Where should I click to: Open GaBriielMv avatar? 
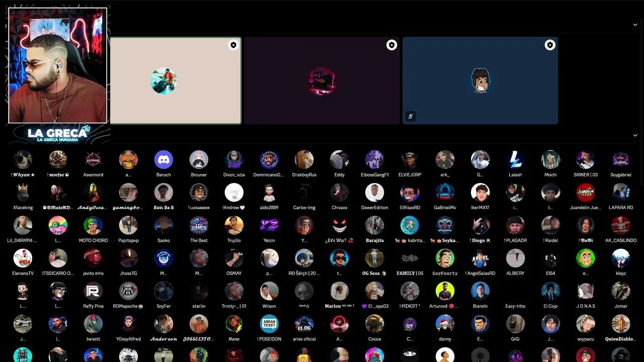click(x=445, y=193)
